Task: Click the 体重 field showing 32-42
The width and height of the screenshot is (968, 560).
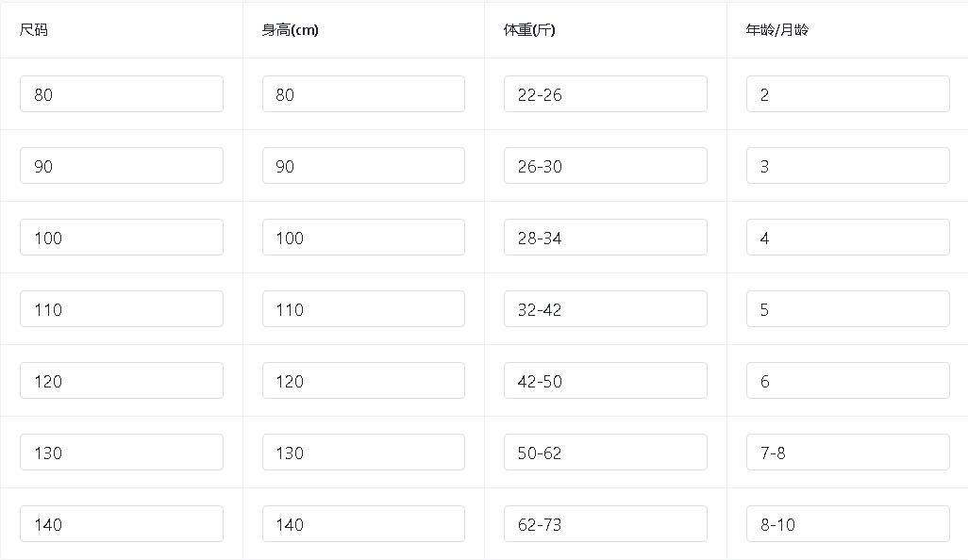Action: pyautogui.click(x=605, y=309)
